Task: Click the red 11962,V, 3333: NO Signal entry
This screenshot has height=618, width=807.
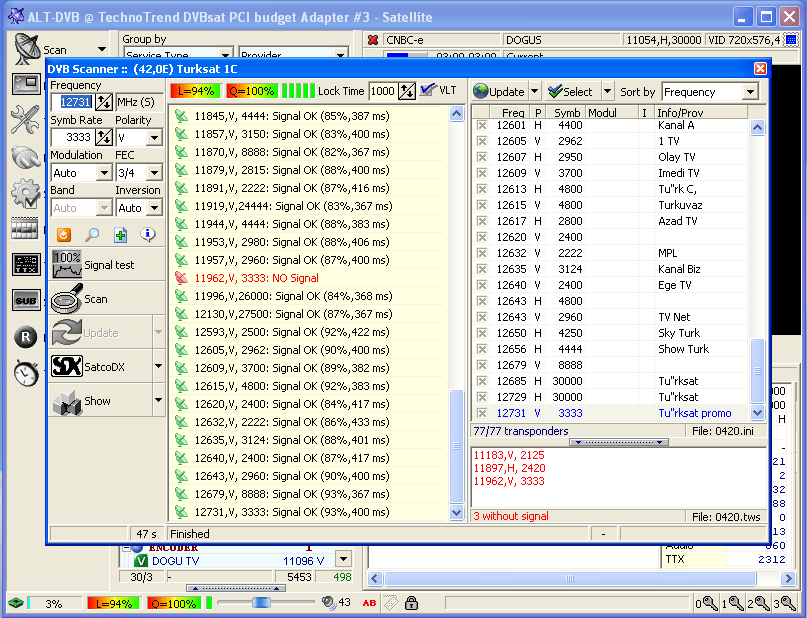Action: point(256,278)
